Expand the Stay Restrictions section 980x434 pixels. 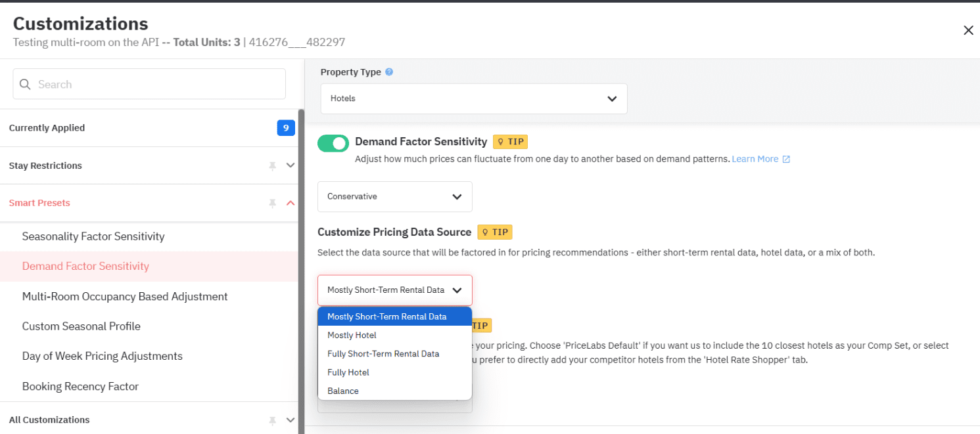pos(290,166)
